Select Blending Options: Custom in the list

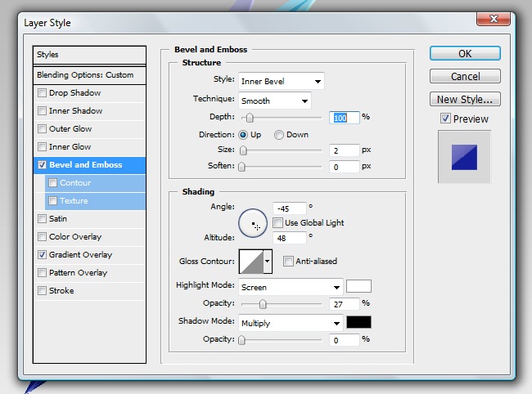pyautogui.click(x=85, y=75)
